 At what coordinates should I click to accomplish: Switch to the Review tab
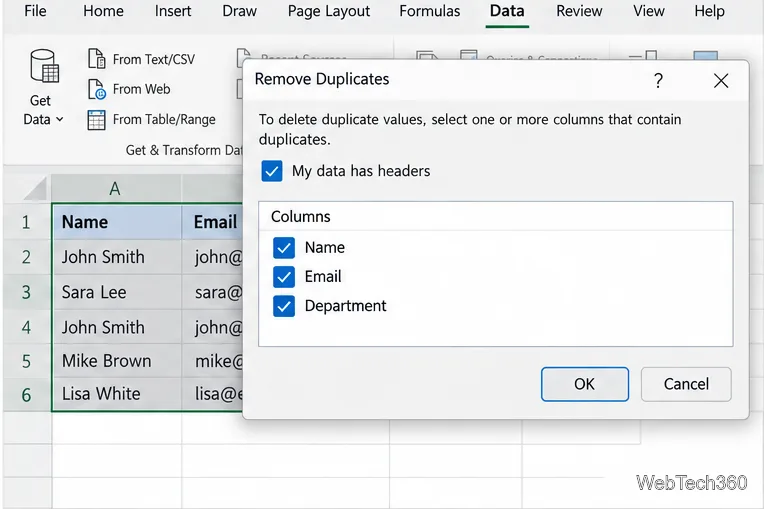coord(579,11)
